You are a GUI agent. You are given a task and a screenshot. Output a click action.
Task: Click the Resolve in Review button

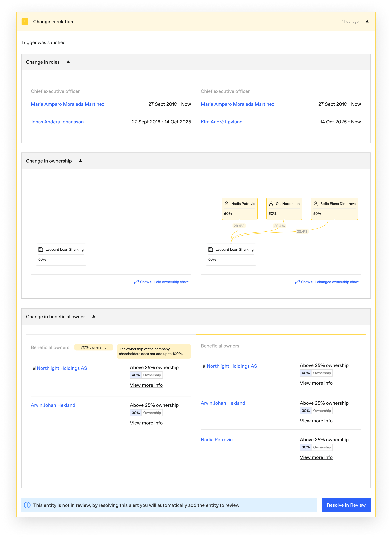point(346,505)
